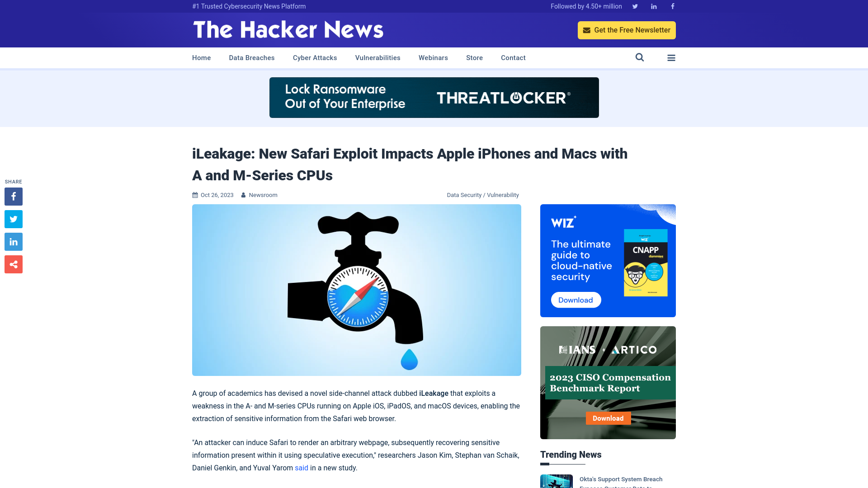Click the Twitter social icon in header
The image size is (868, 488).
(x=635, y=6)
